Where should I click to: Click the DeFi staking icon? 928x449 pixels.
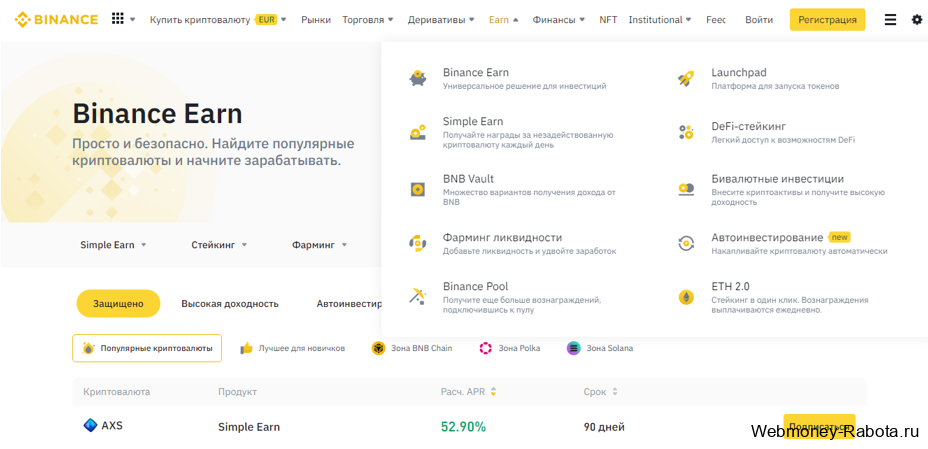[686, 132]
